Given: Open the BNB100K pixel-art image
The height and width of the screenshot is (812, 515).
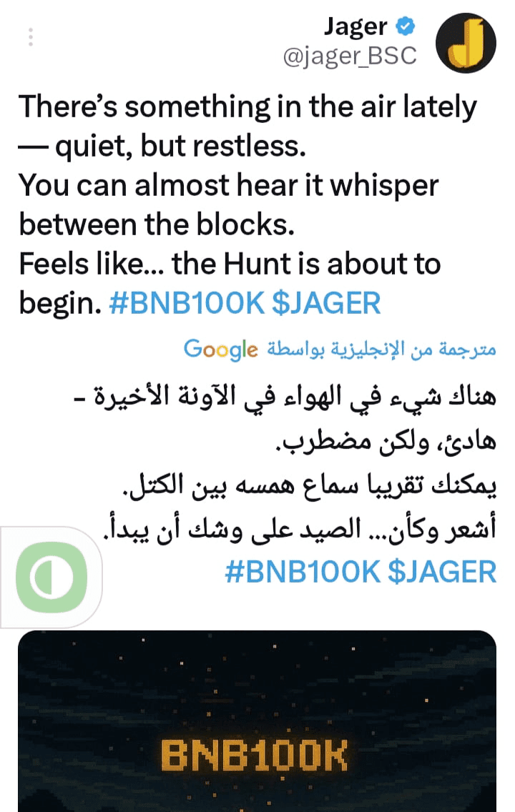Looking at the screenshot, I should pyautogui.click(x=257, y=721).
